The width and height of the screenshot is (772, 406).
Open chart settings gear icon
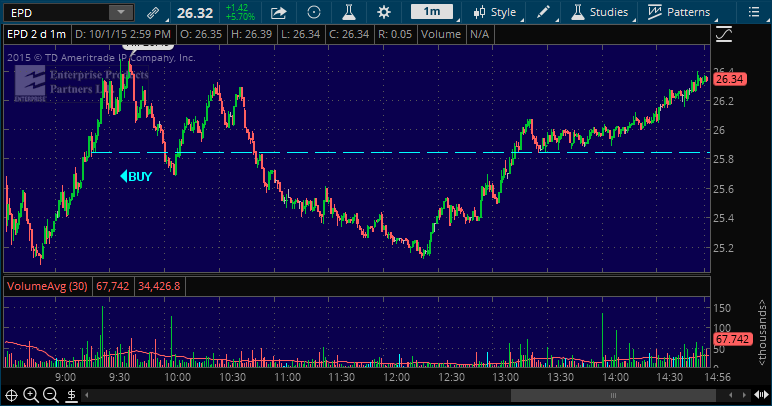384,13
